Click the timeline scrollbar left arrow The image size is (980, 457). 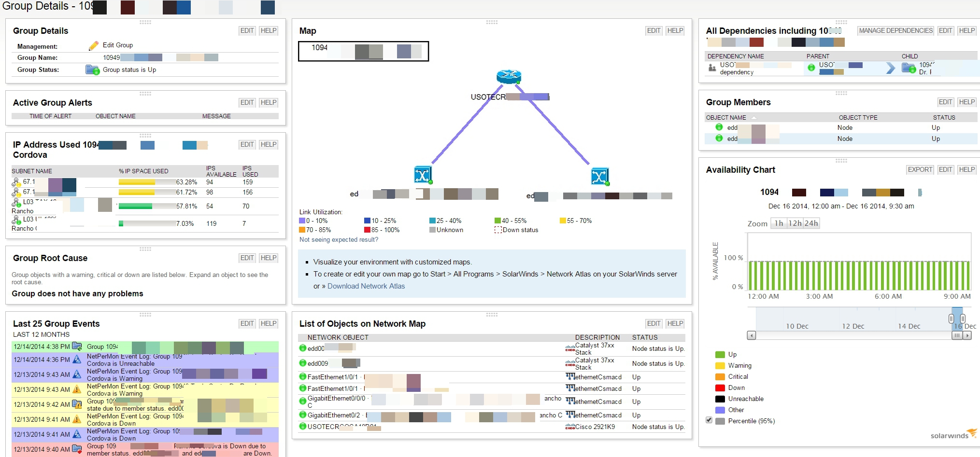point(752,335)
